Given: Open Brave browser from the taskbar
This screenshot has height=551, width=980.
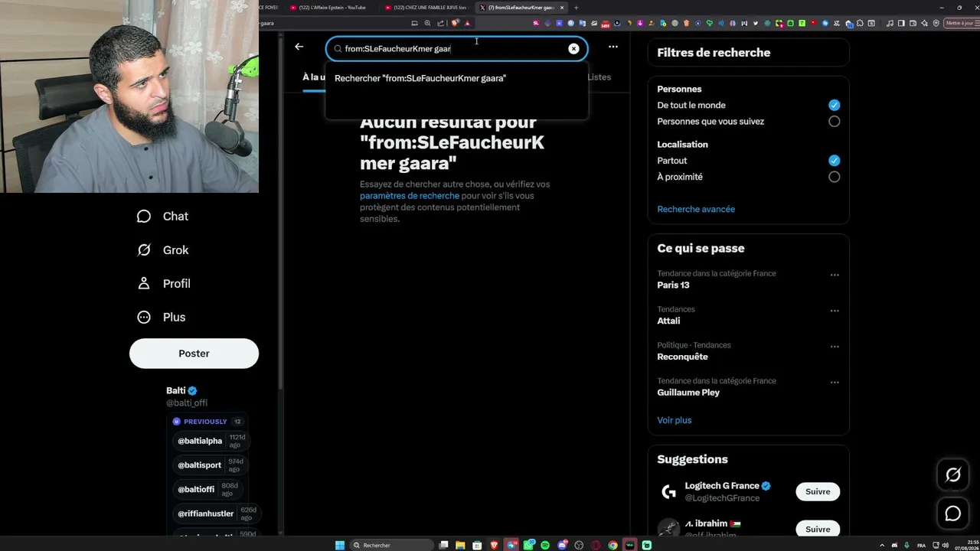Looking at the screenshot, I should (494, 545).
